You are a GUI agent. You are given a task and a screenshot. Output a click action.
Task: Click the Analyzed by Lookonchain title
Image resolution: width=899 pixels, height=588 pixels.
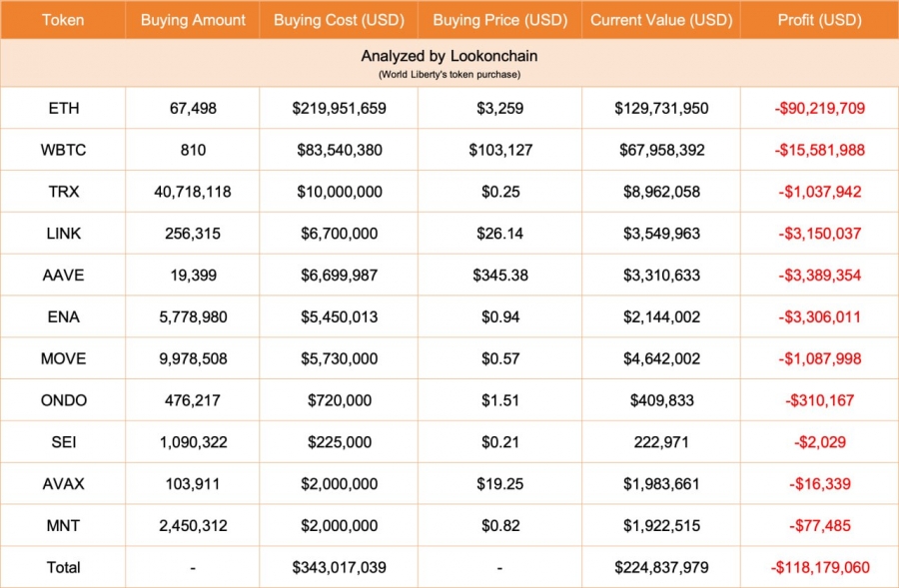pyautogui.click(x=449, y=56)
